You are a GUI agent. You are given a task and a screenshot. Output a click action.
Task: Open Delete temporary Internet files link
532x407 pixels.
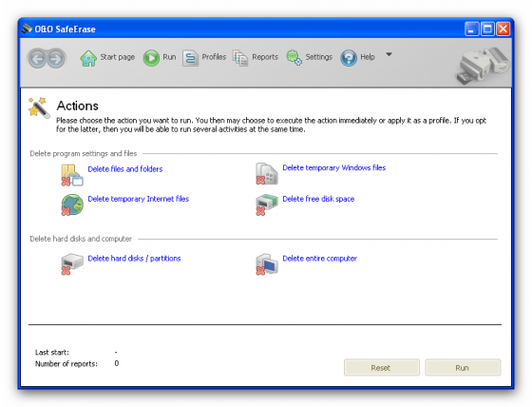pyautogui.click(x=139, y=199)
